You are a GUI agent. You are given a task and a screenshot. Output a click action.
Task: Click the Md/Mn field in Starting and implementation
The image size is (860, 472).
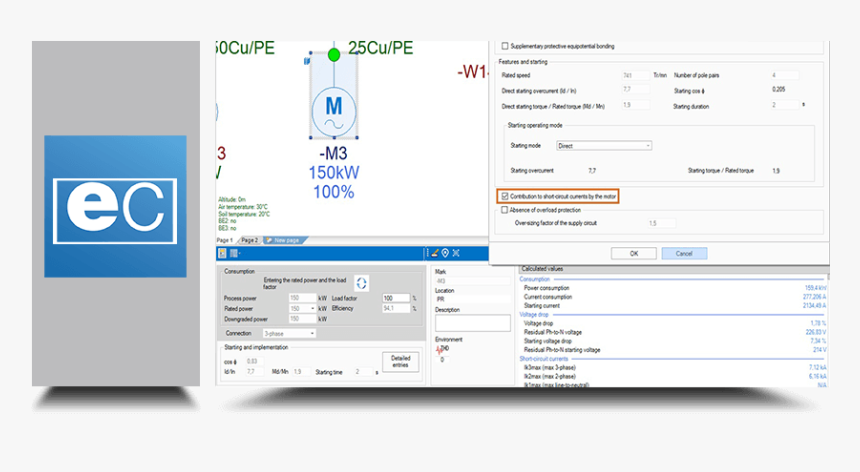click(302, 372)
